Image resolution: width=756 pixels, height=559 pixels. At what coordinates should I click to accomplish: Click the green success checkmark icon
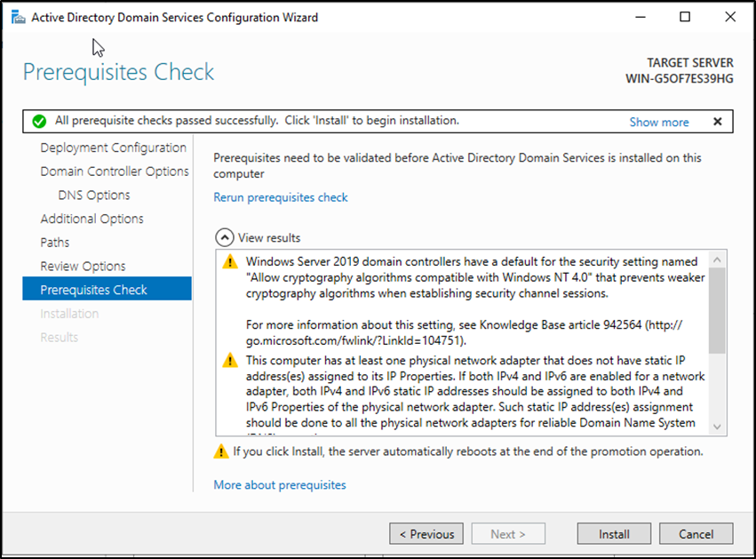tap(38, 121)
